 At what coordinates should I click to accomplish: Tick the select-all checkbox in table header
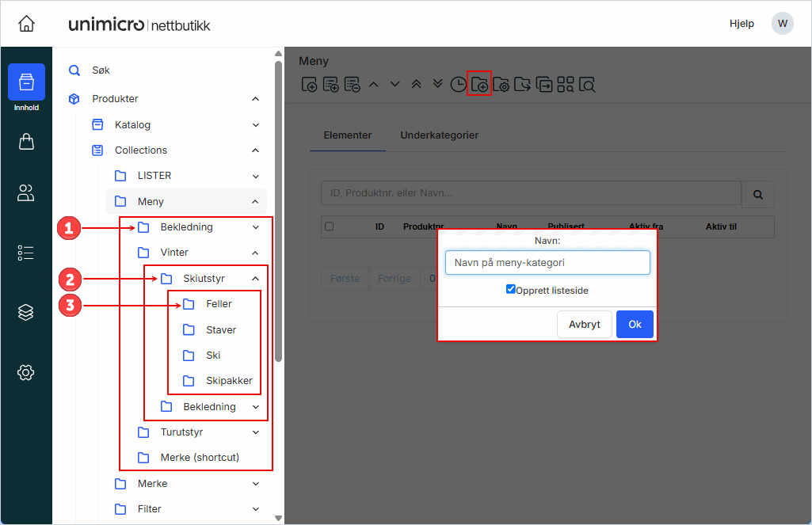click(x=330, y=226)
